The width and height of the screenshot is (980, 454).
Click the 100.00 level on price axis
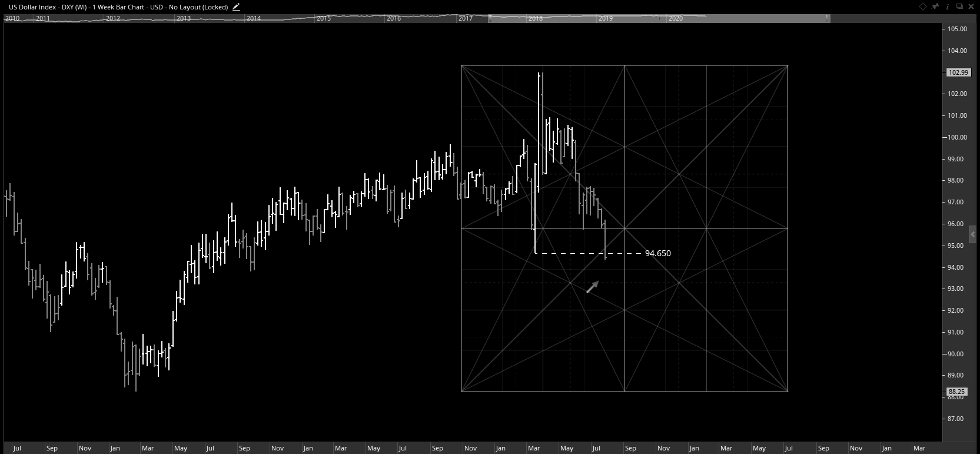pos(956,137)
